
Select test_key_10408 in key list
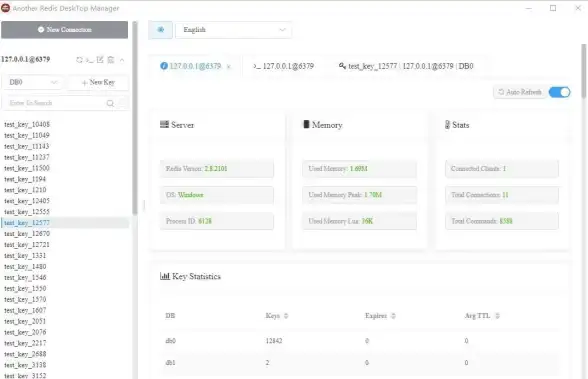pyautogui.click(x=27, y=124)
